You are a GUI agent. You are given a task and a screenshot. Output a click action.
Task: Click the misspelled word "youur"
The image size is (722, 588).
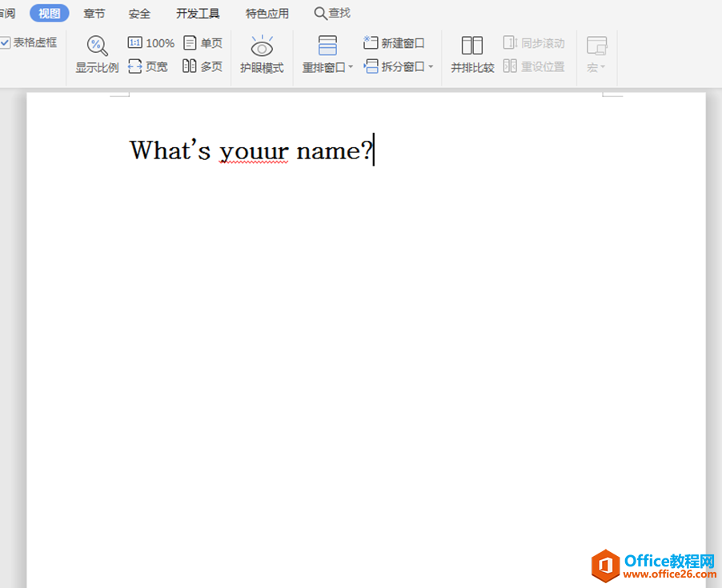point(254,152)
